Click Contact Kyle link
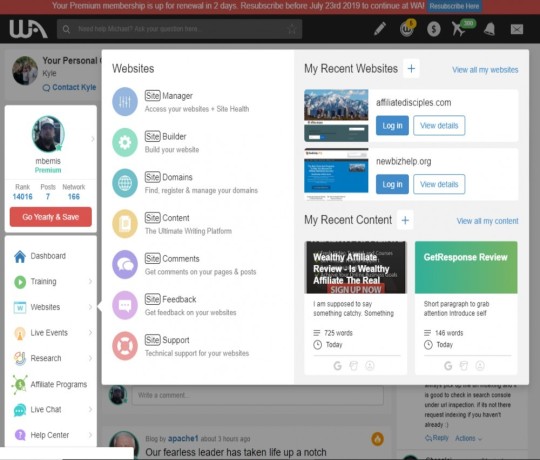This screenshot has width=540, height=460. [x=70, y=87]
